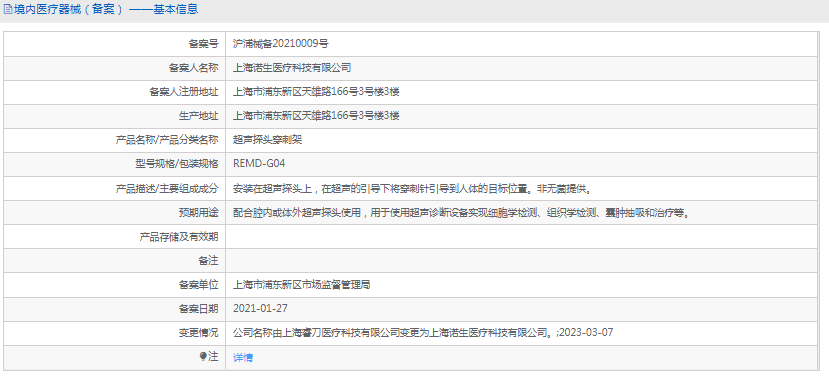Image resolution: width=829 pixels, height=376 pixels.
Task: Select the filing number 沪浦械备20210009号
Action: coord(281,44)
